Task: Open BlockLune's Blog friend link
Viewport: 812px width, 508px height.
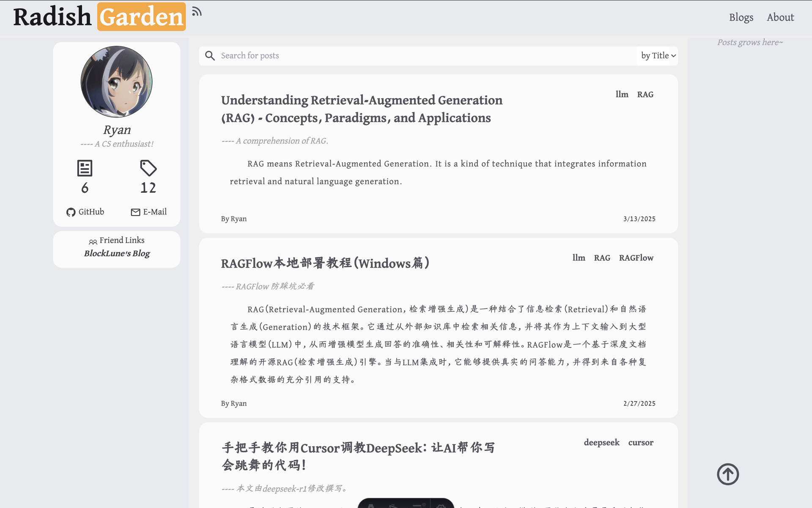Action: pos(117,253)
